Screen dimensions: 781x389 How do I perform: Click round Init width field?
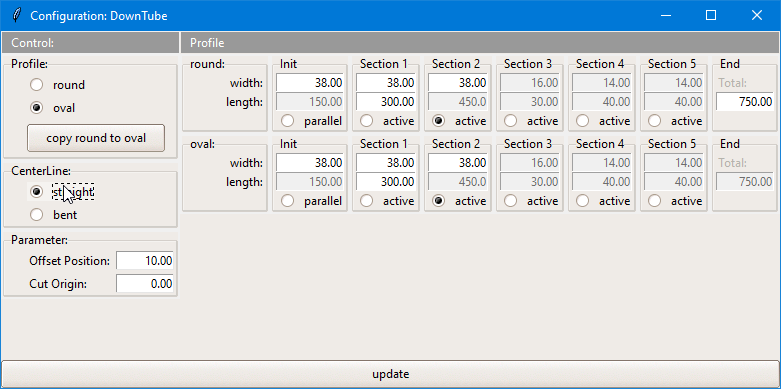tap(310, 82)
